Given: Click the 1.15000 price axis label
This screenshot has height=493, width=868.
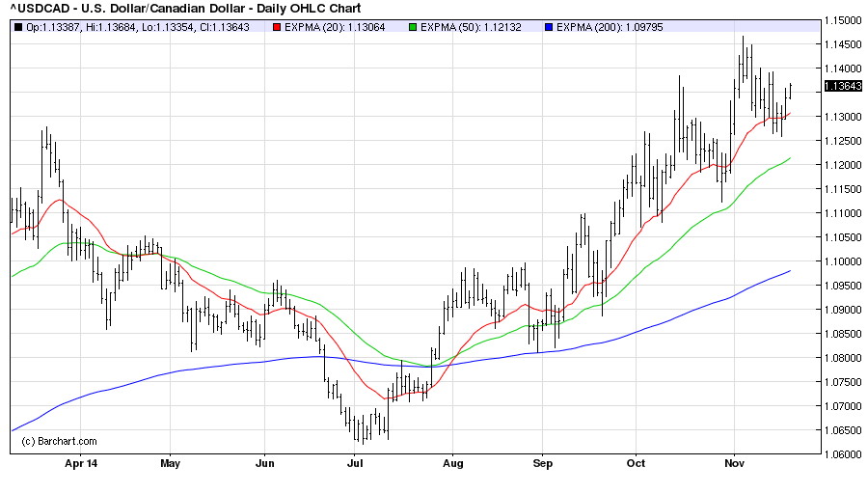Looking at the screenshot, I should (x=844, y=20).
